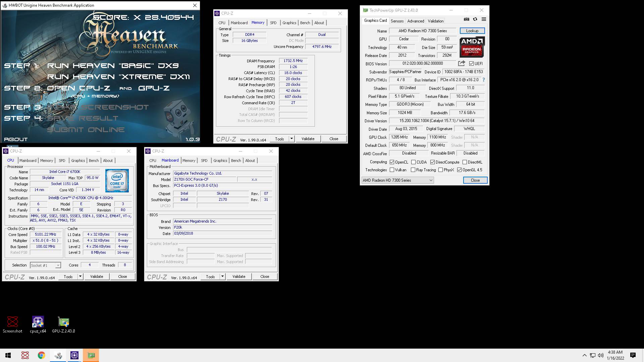This screenshot has height=362, width=644.
Task: Open SPD tab in the Memory CPU-Z window
Action: (x=273, y=23)
